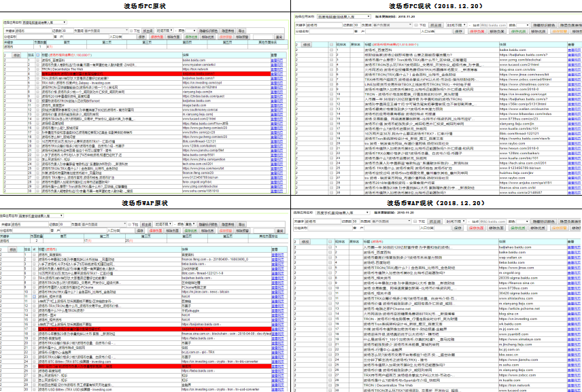Open 颜色 dropdown in PC现状 panel

click(523, 25)
